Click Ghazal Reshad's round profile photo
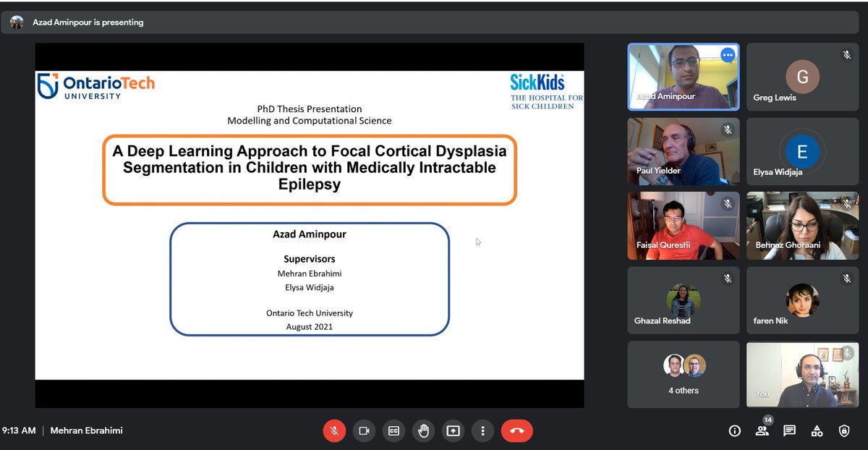The height and width of the screenshot is (450, 868). click(x=684, y=299)
